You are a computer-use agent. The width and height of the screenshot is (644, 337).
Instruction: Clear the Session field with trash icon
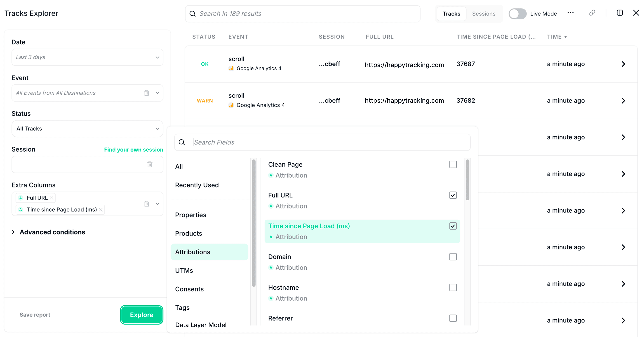click(150, 164)
